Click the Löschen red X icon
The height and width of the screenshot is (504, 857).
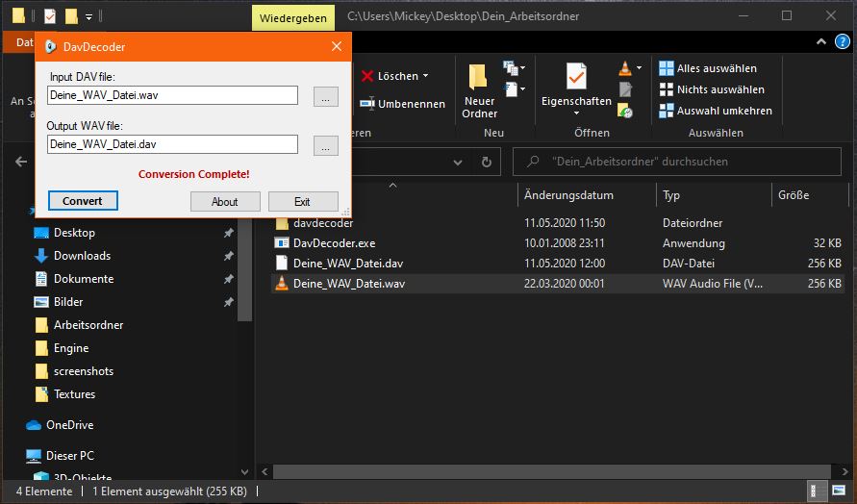366,76
